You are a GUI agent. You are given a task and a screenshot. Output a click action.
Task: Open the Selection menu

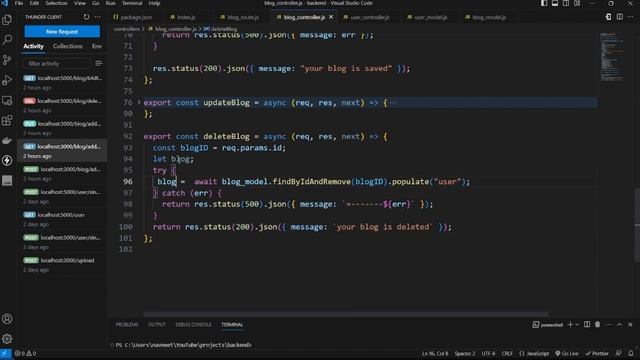[x=56, y=3]
